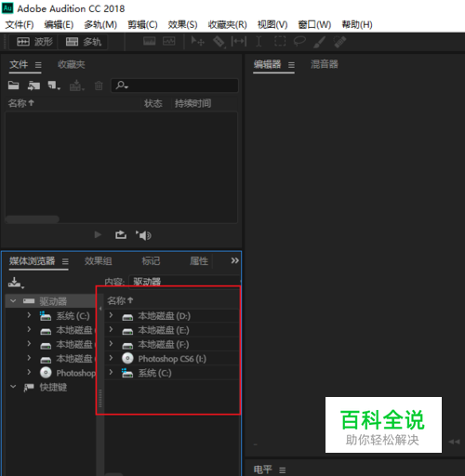Select the Spot Healing Brush tool
This screenshot has height=476, width=465.
click(339, 42)
